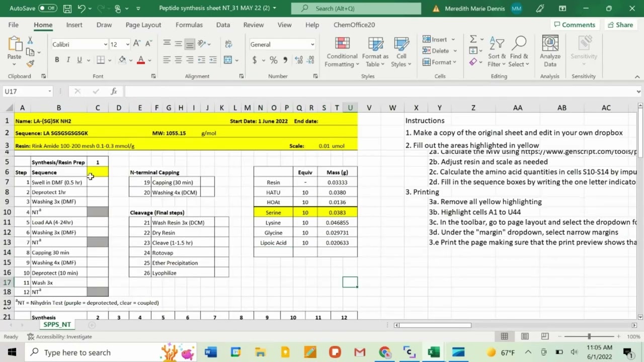The width and height of the screenshot is (644, 362).
Task: Switch to the Data ribbon tab
Action: (223, 25)
